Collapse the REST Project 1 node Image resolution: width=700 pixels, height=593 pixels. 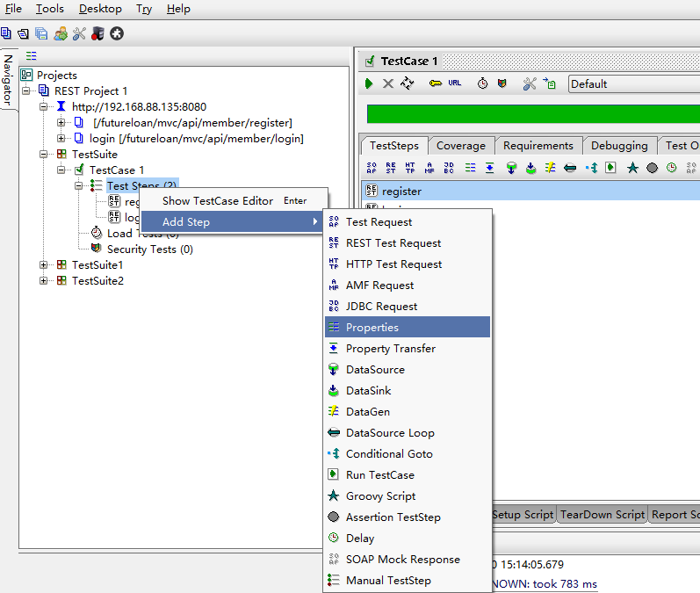click(x=26, y=90)
